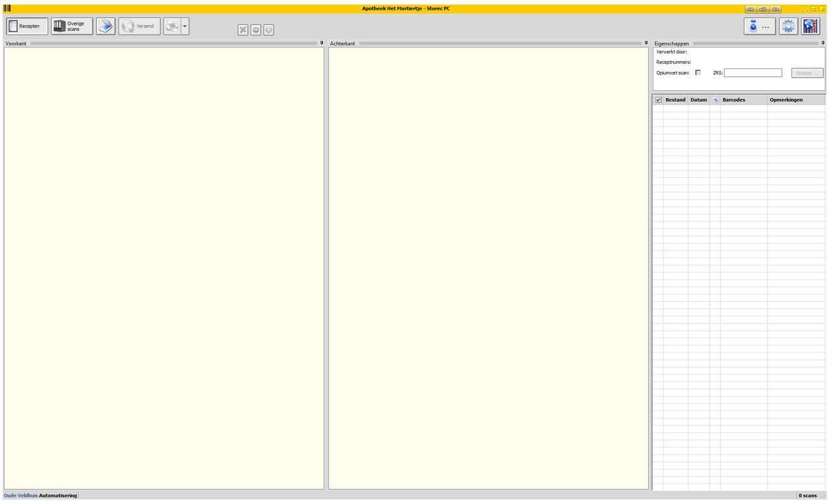The width and height of the screenshot is (832, 504).
Task: Switch to Recepten view
Action: (x=27, y=26)
